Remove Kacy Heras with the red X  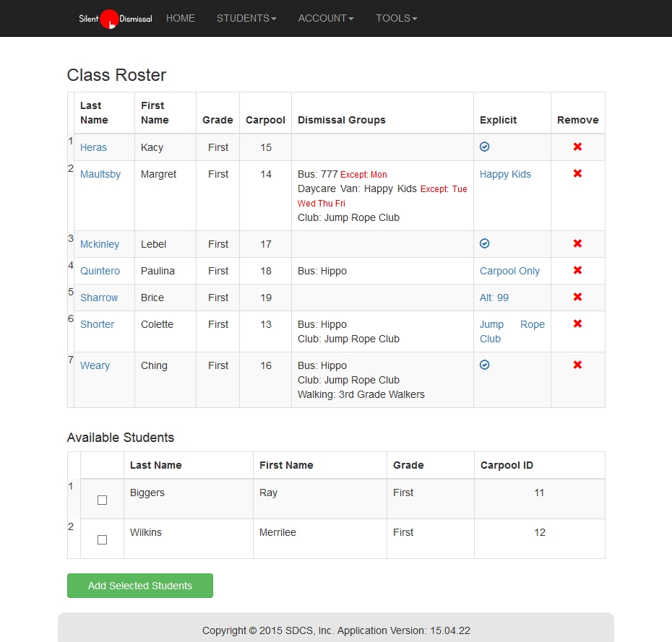[x=577, y=147]
